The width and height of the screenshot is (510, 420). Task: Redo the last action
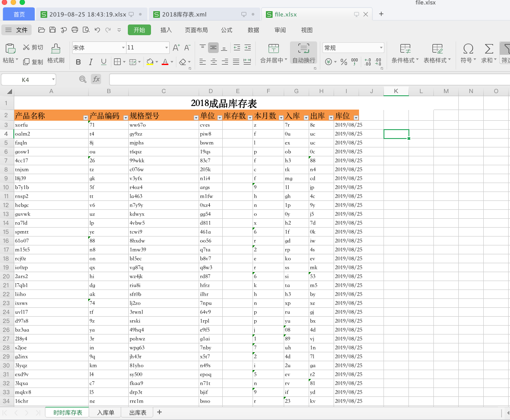pyautogui.click(x=108, y=30)
